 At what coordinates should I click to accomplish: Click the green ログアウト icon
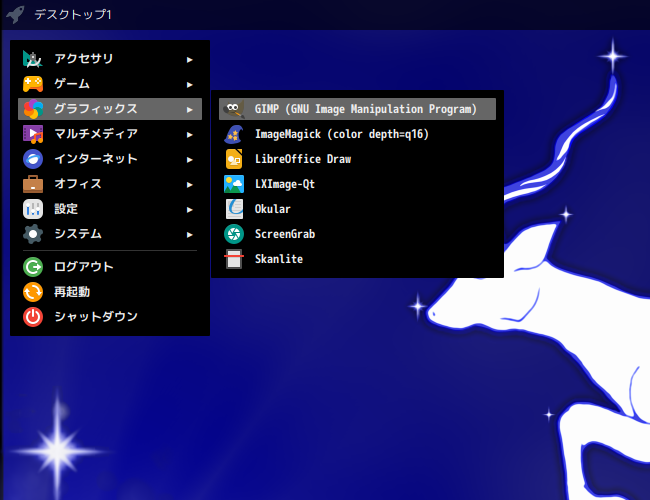[33, 267]
